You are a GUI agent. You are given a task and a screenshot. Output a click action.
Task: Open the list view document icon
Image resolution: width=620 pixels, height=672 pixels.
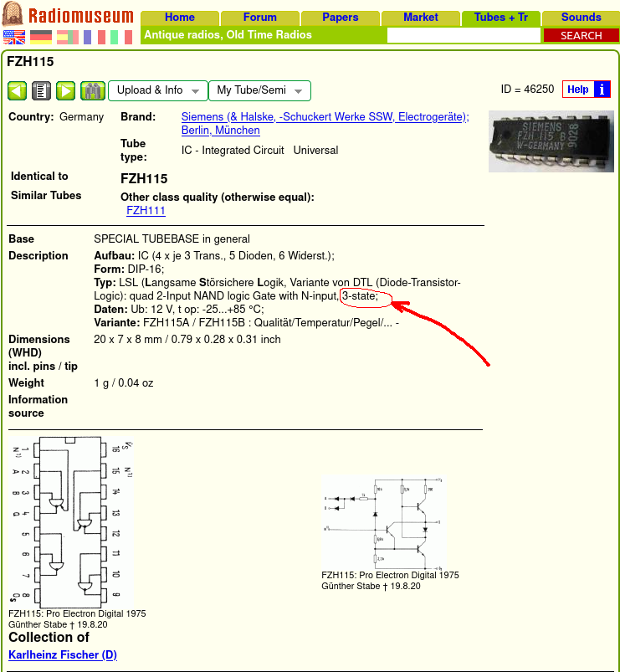tap(42, 90)
